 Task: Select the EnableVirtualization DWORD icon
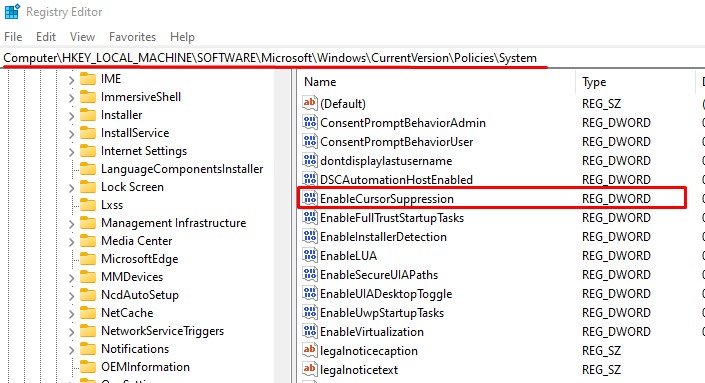pyautogui.click(x=310, y=331)
